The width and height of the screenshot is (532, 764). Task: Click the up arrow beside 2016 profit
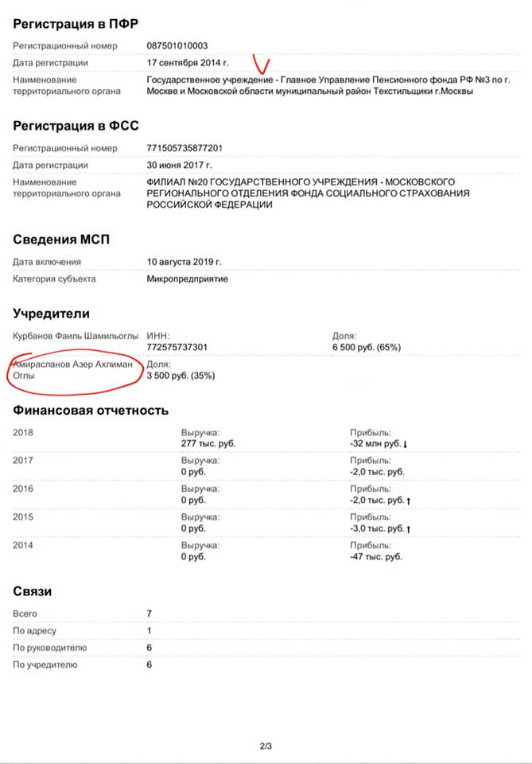409,501
